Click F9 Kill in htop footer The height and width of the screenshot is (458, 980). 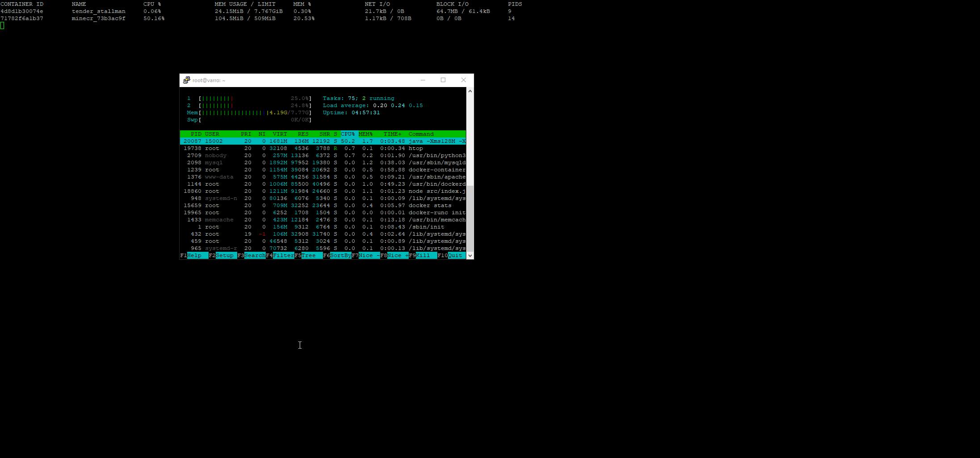(425, 256)
